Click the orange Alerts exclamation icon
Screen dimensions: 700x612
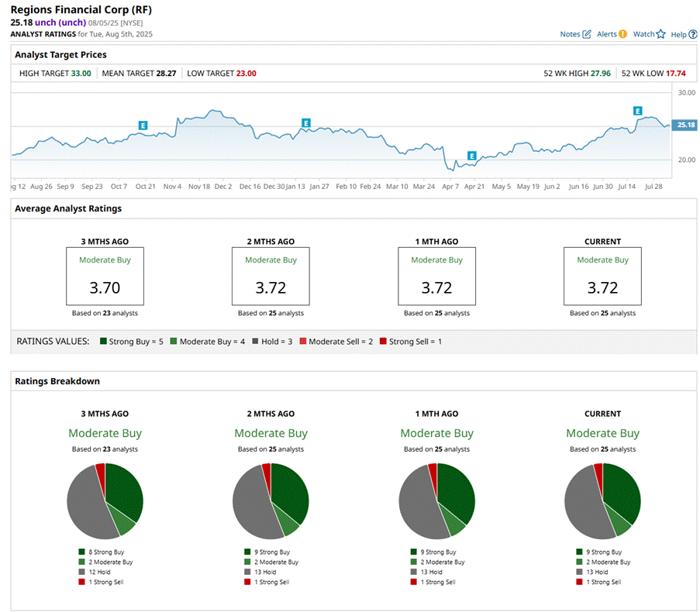pos(622,34)
